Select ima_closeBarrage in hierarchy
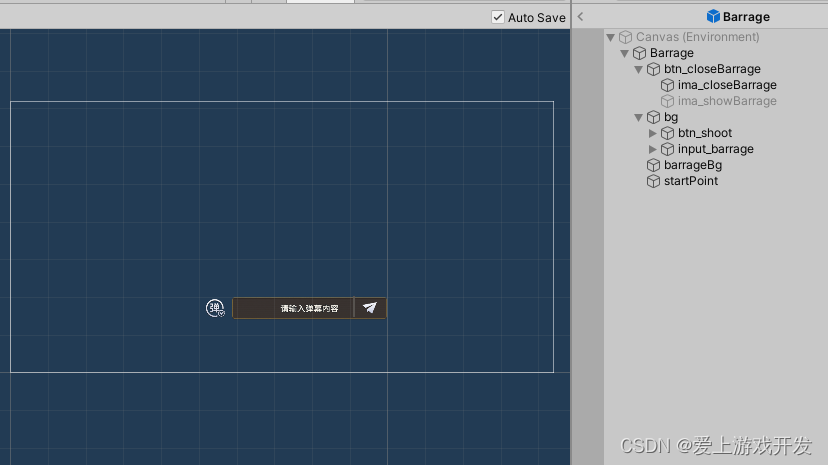Viewport: 828px width, 465px height. click(x=727, y=85)
